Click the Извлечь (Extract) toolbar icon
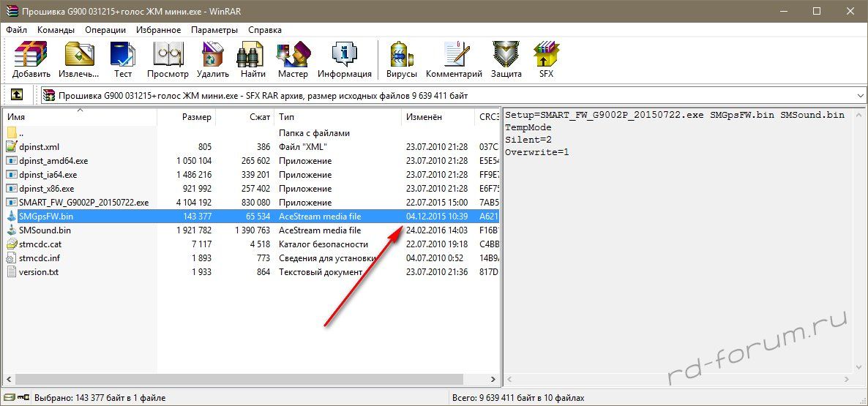 79,60
